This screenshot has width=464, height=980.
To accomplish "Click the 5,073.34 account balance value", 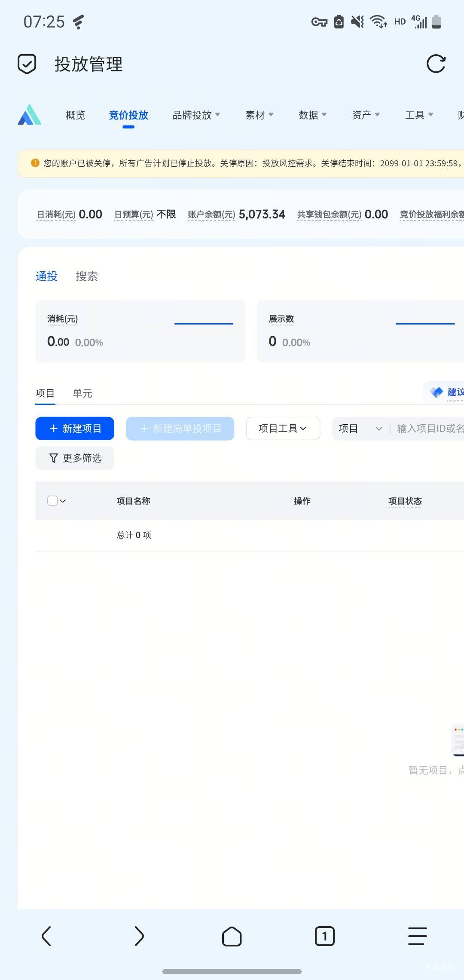I will point(262,214).
